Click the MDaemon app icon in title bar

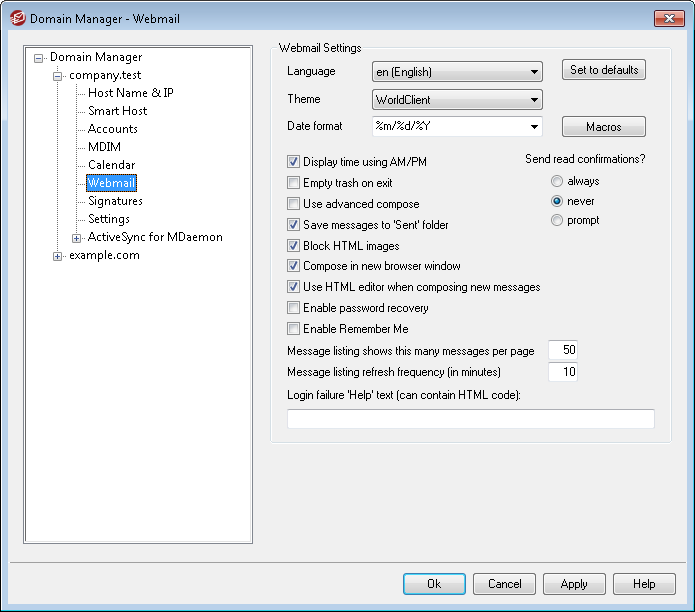tap(18, 19)
